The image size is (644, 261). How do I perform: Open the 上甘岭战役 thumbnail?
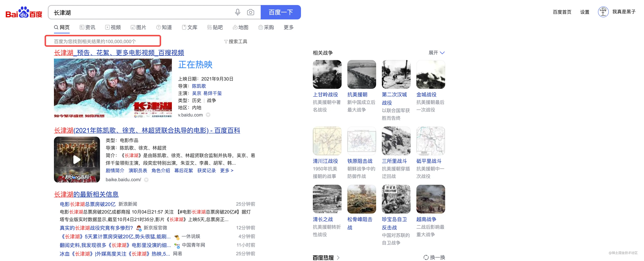coord(327,74)
